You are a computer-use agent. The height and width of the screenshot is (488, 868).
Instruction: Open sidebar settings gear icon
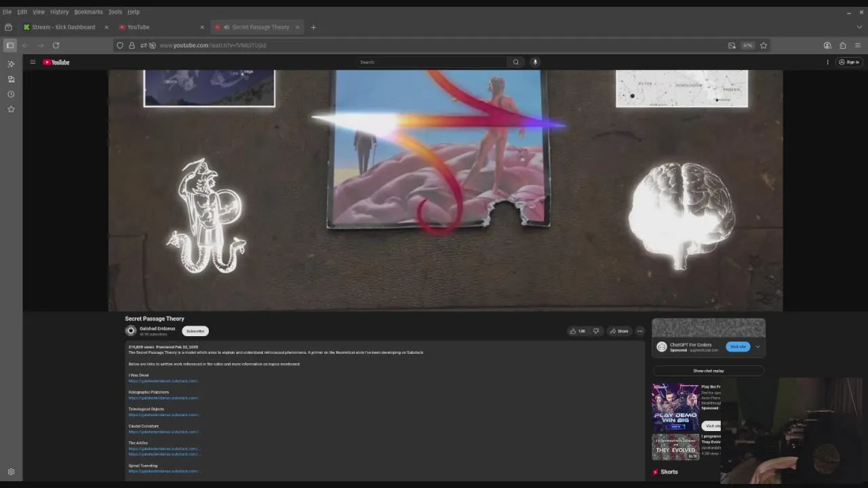pos(11,472)
